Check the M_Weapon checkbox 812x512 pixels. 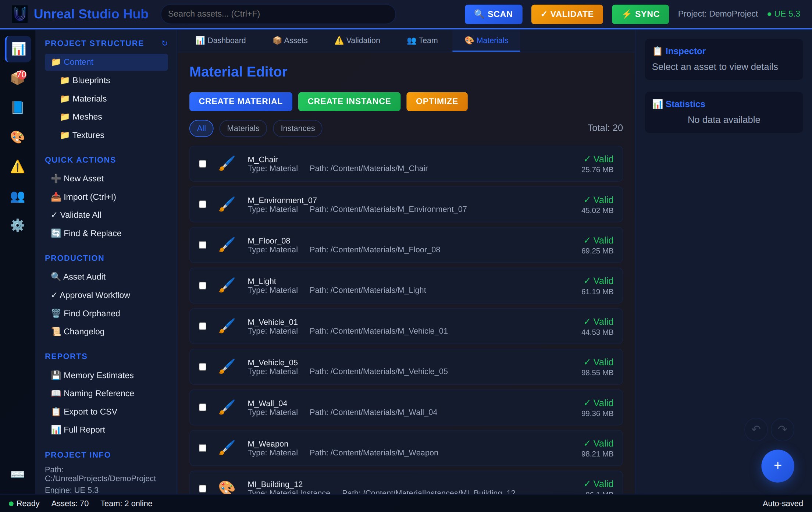[x=203, y=448]
